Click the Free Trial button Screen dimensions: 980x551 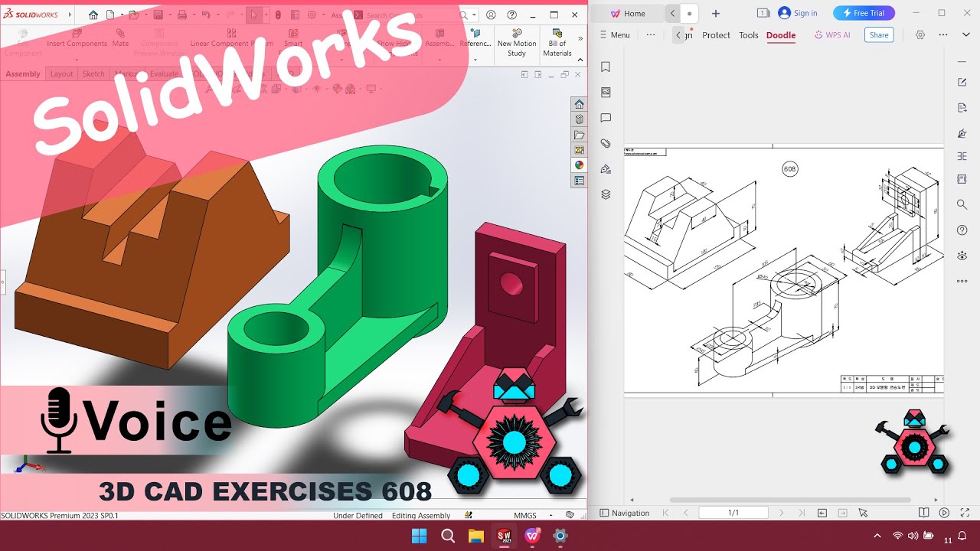(x=864, y=13)
